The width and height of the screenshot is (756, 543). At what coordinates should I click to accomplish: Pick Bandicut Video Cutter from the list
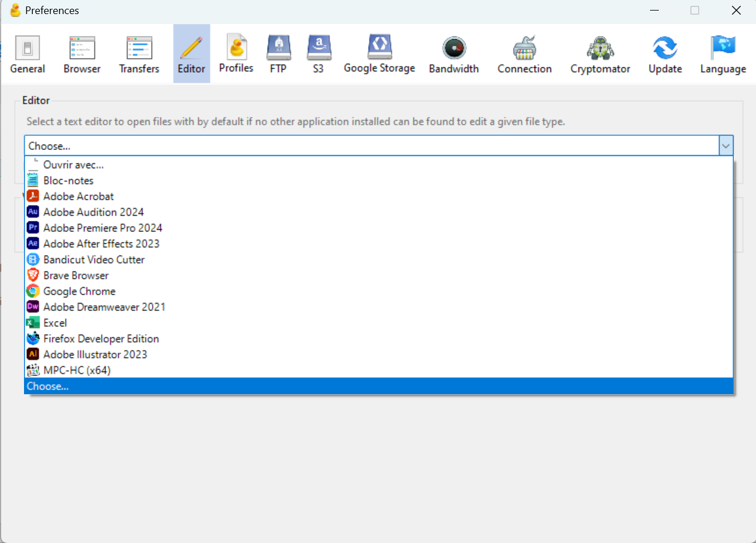coord(379,259)
